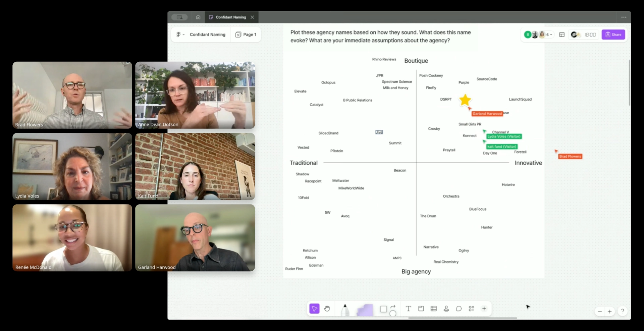Select Kait Fund video tile
Screen dimensions: 644x331
tap(195, 166)
